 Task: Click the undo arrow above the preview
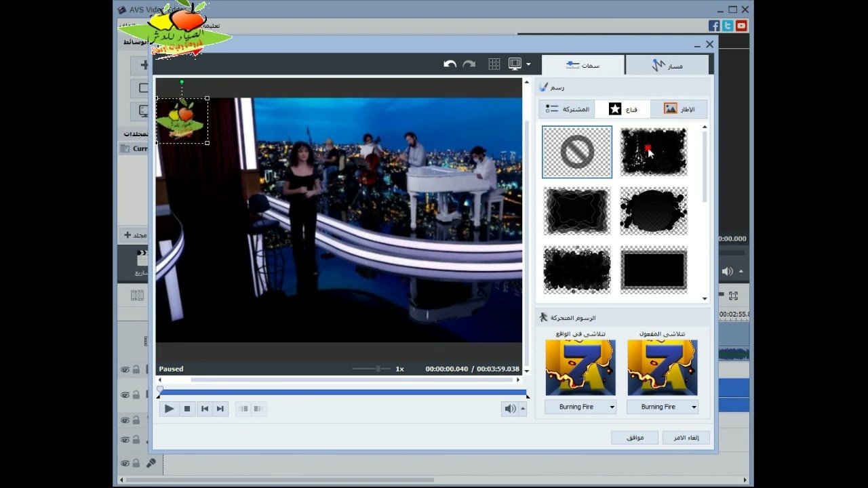(450, 64)
